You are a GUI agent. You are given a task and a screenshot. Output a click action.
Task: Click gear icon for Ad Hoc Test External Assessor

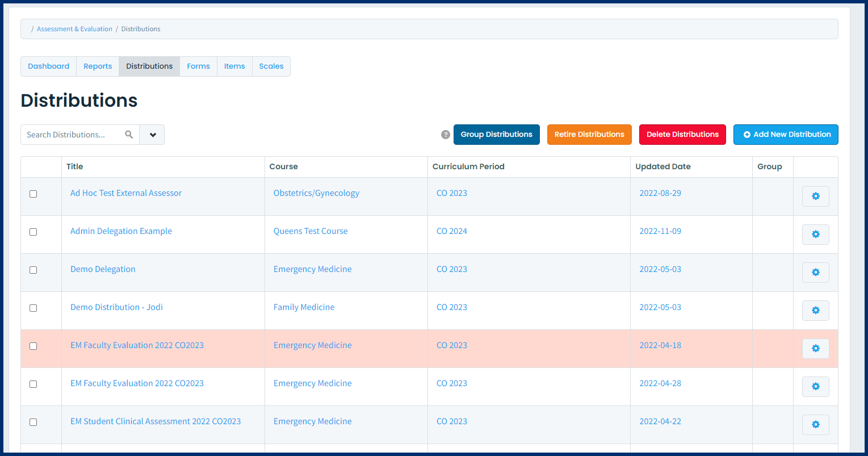click(815, 196)
